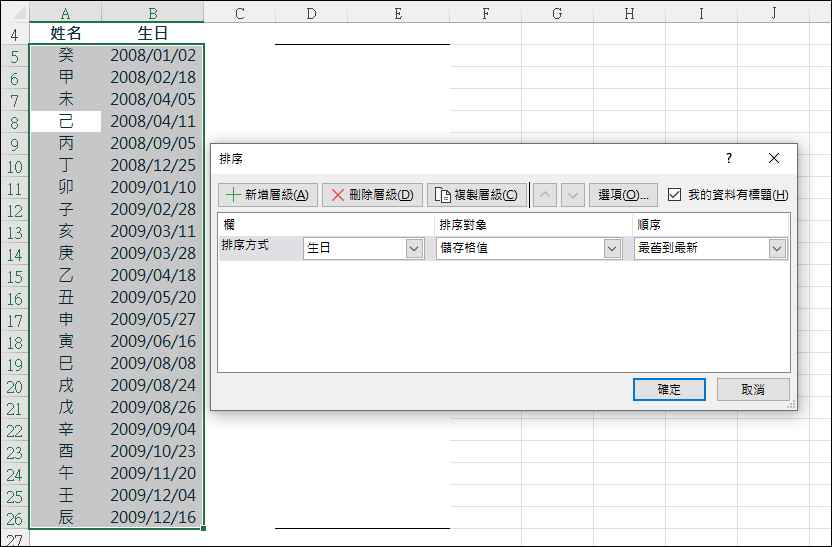Select cell with date 2009/10/23
The image size is (832, 547).
click(153, 452)
